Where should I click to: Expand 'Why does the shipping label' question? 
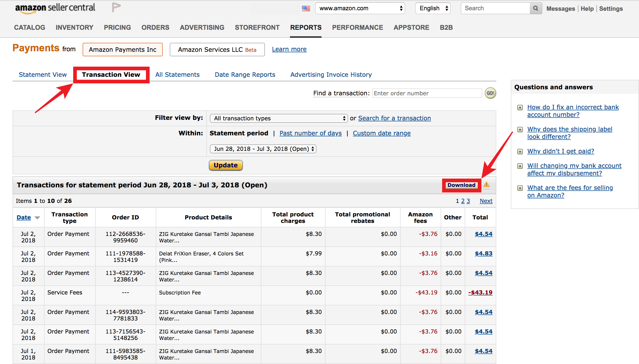click(x=520, y=130)
